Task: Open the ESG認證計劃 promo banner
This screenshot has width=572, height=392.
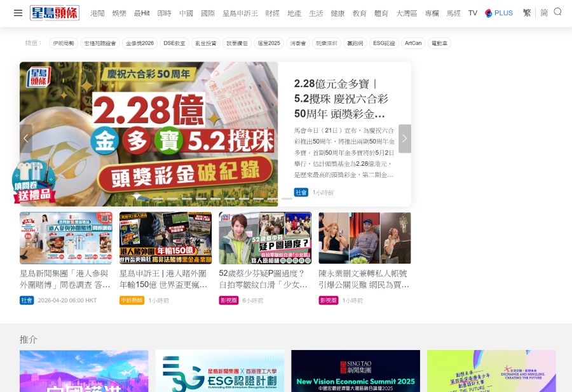Action: [x=219, y=371]
